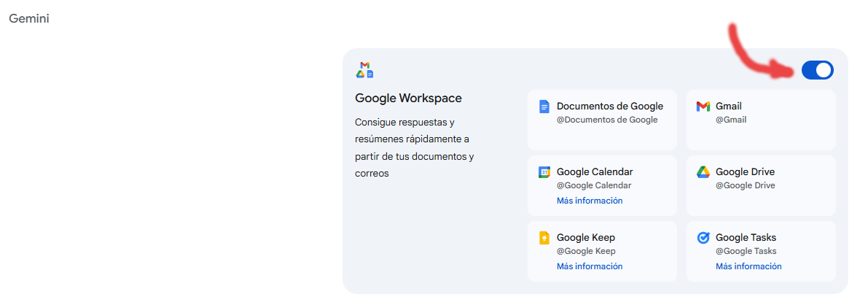
Task: Click the Gemini title at top left
Action: [x=28, y=19]
